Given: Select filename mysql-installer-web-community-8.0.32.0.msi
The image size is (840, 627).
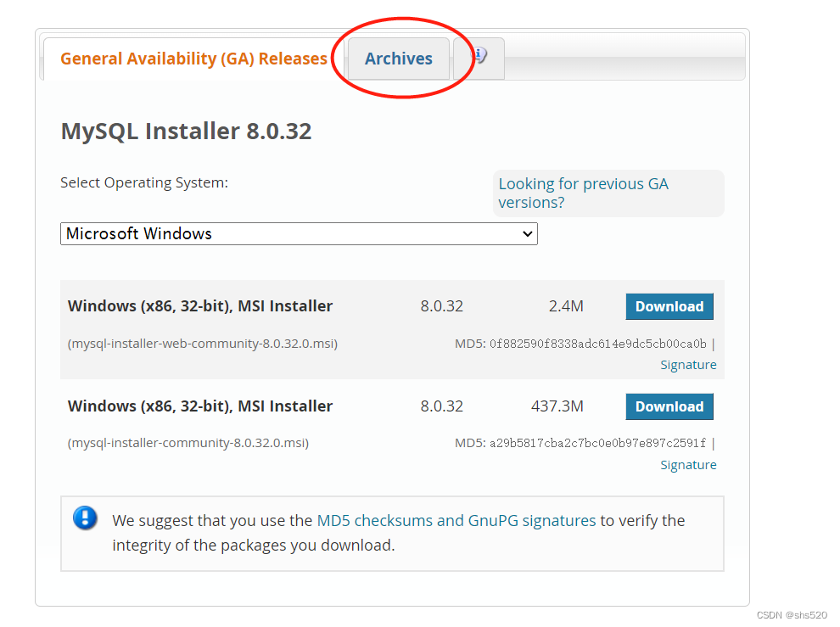Looking at the screenshot, I should [x=203, y=344].
